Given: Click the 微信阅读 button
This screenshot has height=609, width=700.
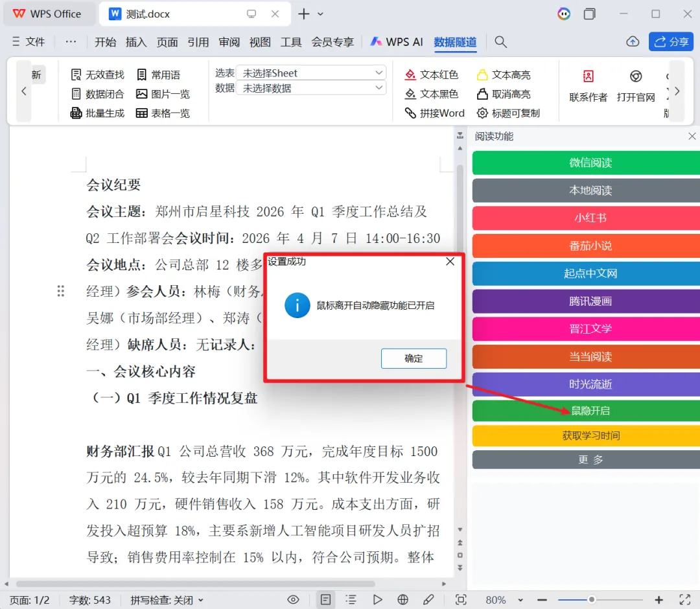Looking at the screenshot, I should pyautogui.click(x=586, y=163).
